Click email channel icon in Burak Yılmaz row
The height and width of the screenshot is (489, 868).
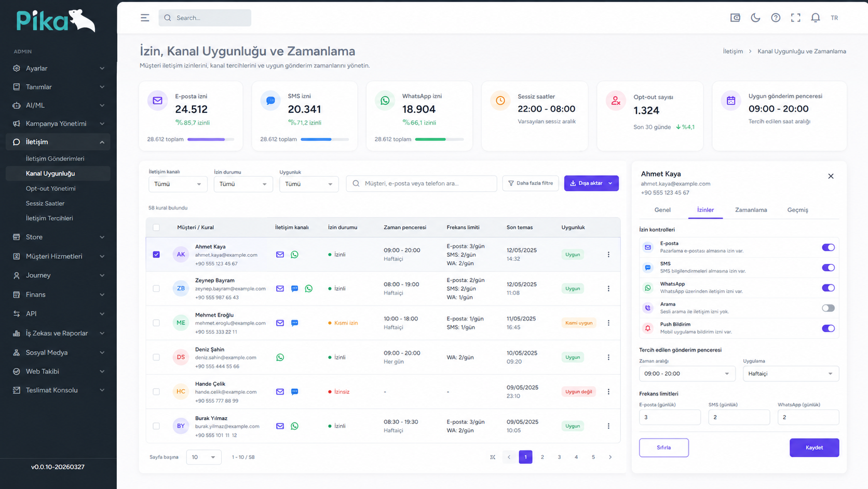280,426
